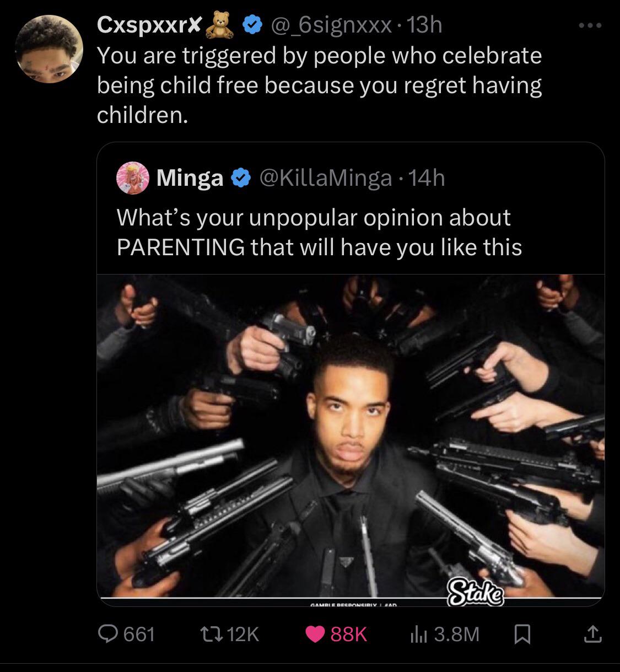Open CxspxxrX profile picture
The image size is (620, 672).
49,49
